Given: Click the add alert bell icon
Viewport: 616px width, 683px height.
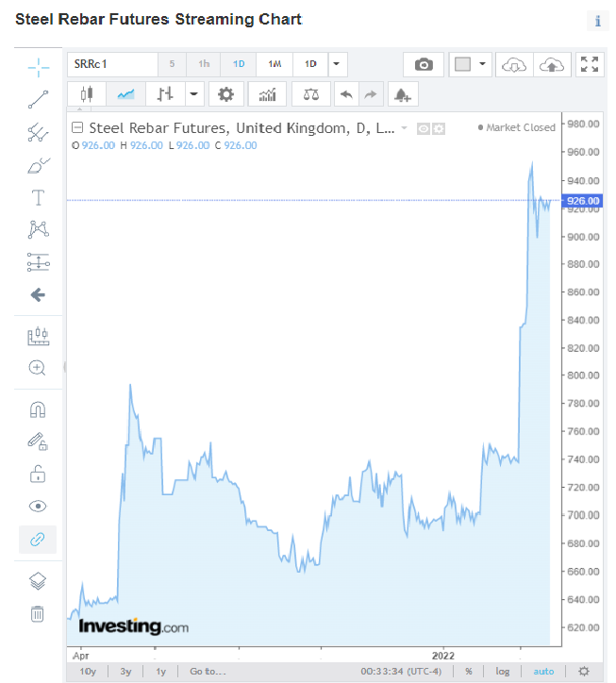Looking at the screenshot, I should 403,94.
